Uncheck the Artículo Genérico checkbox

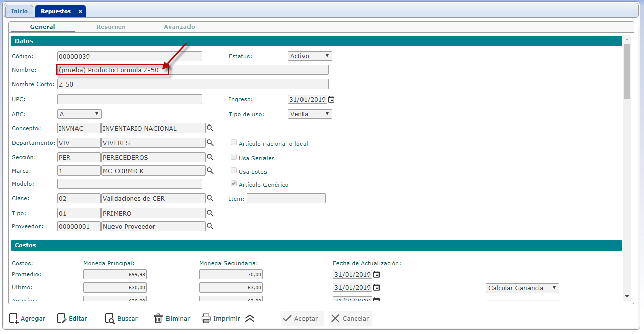pyautogui.click(x=234, y=184)
